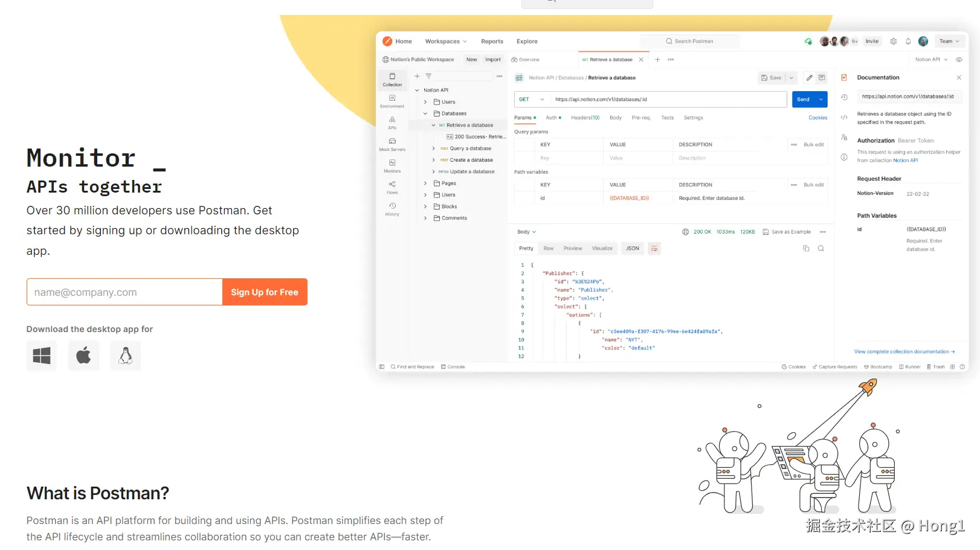The width and height of the screenshot is (980, 550).
Task: Download the Windows desktop app
Action: point(42,356)
